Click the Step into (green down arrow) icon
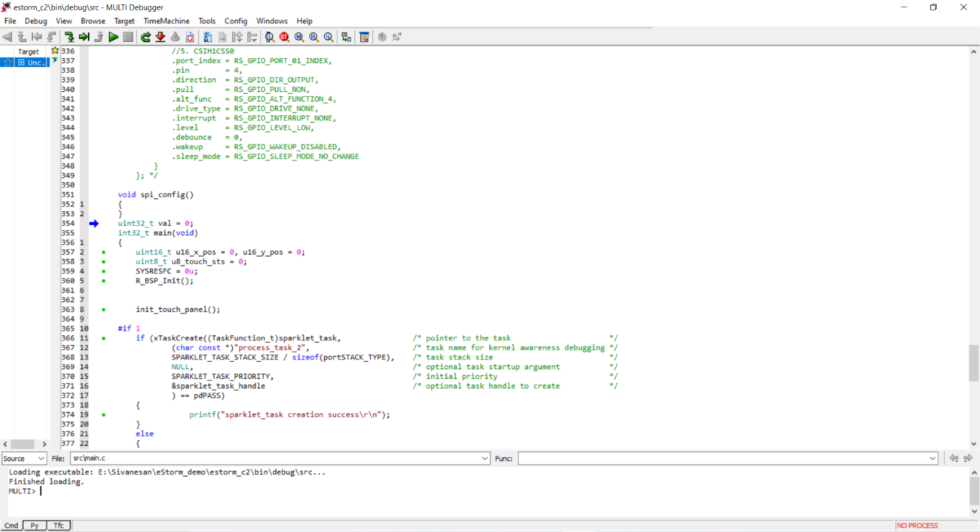 [69, 37]
